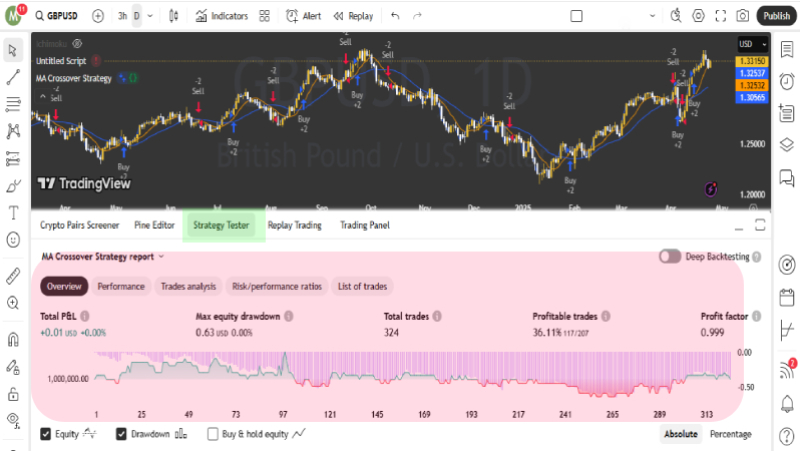The image size is (800, 451).
Task: Click the Publish button
Action: click(777, 16)
